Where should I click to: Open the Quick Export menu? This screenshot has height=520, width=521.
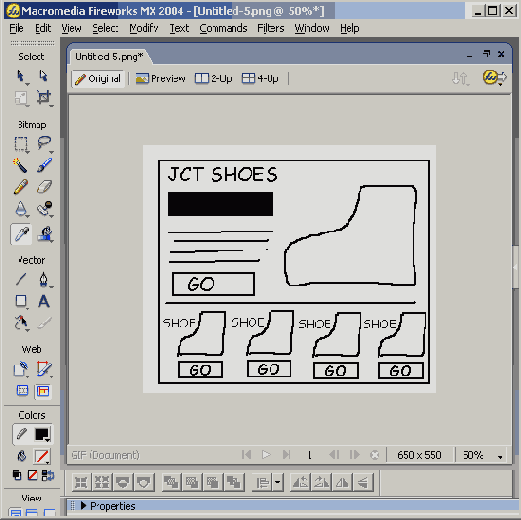[x=495, y=78]
